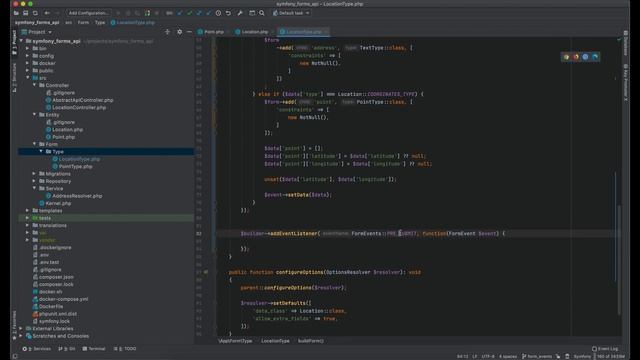Image resolution: width=640 pixels, height=360 pixels.
Task: Hide the Project panel with the minus icon
Action: point(189,32)
